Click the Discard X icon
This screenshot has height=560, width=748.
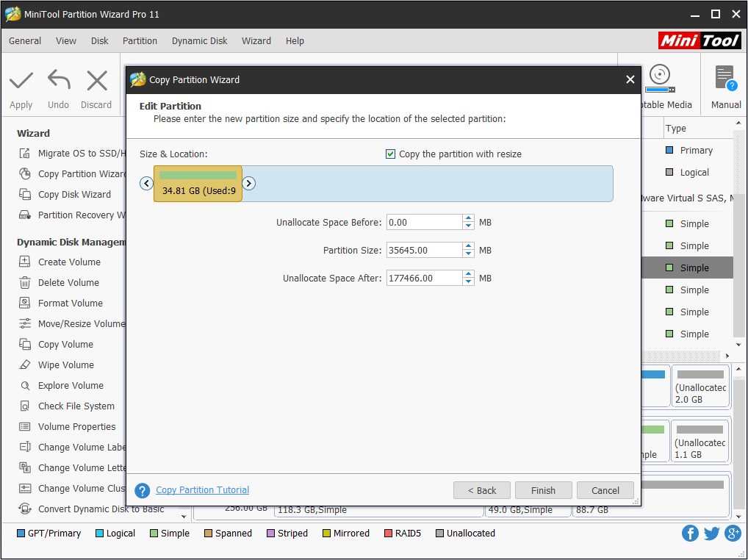(x=96, y=80)
